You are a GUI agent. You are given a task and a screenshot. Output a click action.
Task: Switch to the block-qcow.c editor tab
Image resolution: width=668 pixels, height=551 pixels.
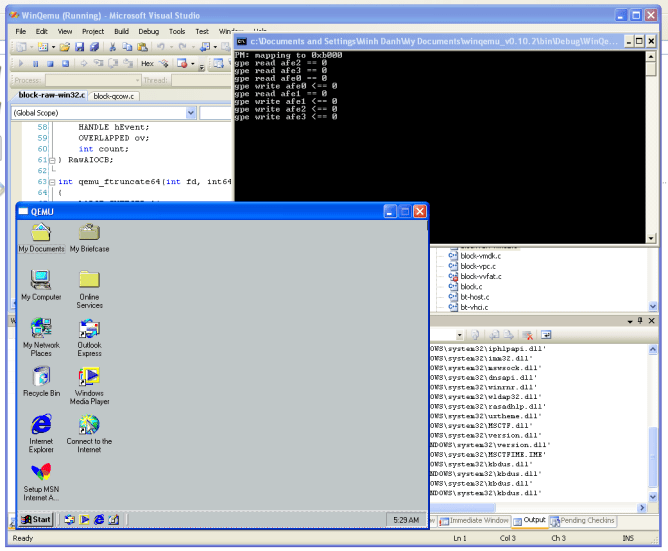(x=114, y=96)
